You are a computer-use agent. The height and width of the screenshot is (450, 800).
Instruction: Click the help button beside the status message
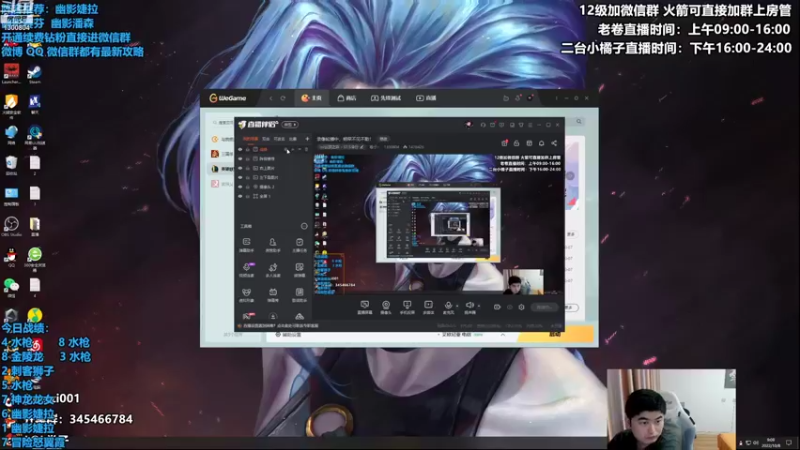click(x=383, y=139)
